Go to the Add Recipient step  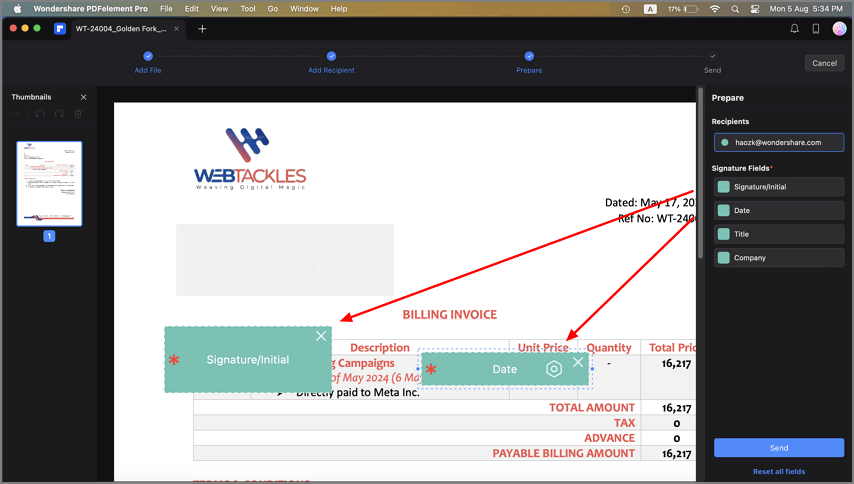click(x=331, y=62)
